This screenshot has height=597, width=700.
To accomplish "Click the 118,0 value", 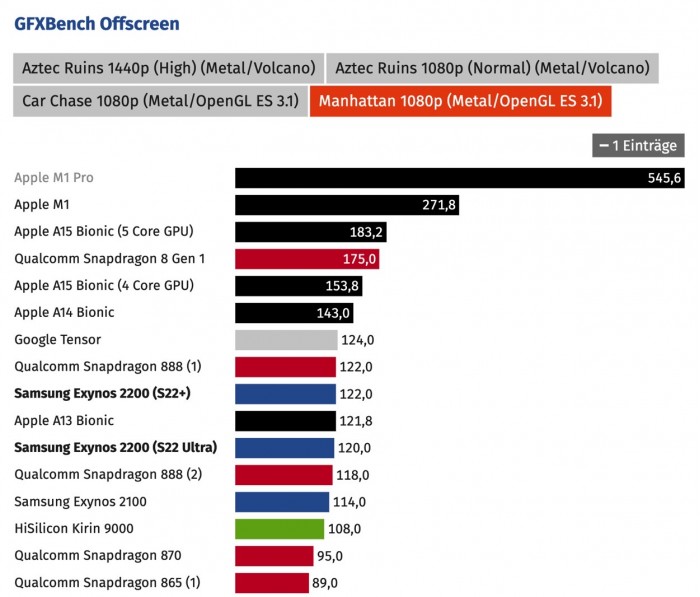I will 353,475.
